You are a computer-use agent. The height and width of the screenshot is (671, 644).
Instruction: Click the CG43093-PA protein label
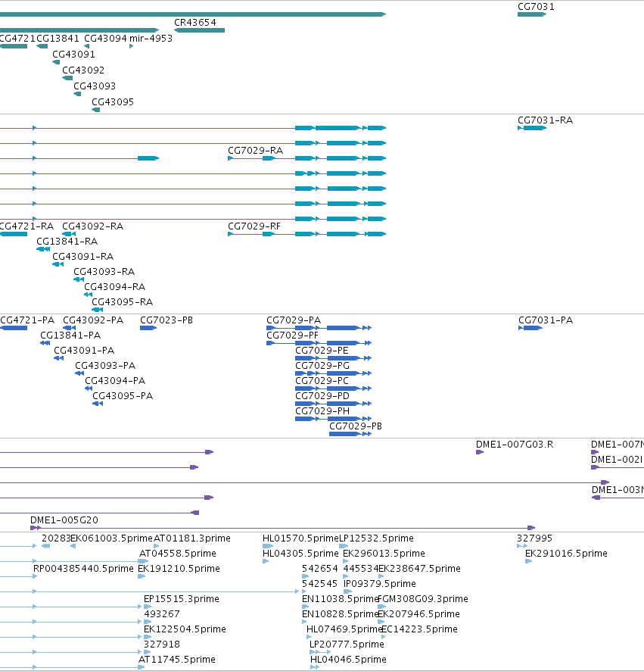click(105, 366)
